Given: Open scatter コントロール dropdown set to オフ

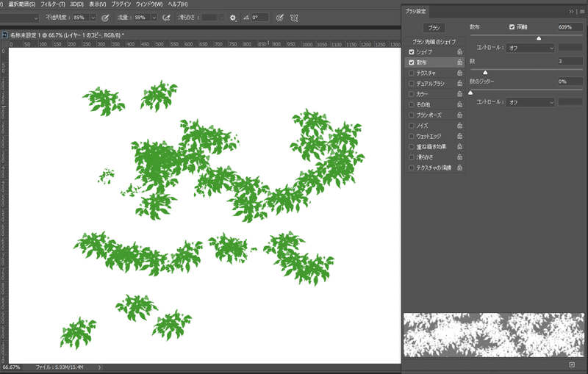Looking at the screenshot, I should point(530,48).
